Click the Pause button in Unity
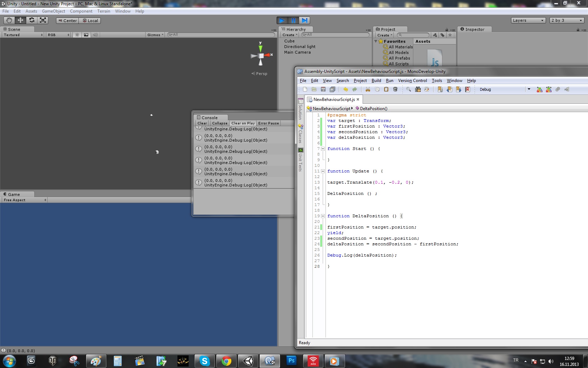Image resolution: width=588 pixels, height=368 pixels. click(293, 20)
